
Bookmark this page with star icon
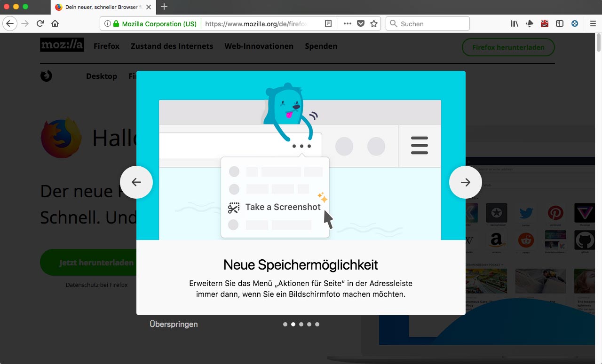(x=374, y=23)
